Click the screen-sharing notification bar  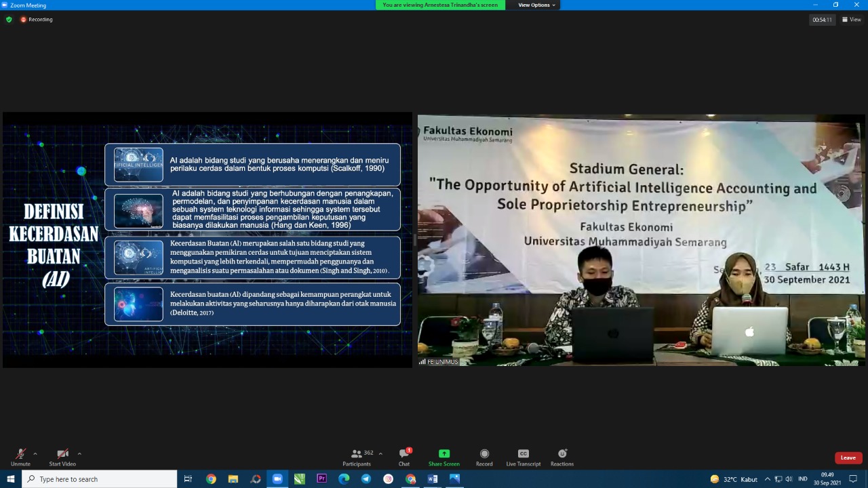point(440,5)
